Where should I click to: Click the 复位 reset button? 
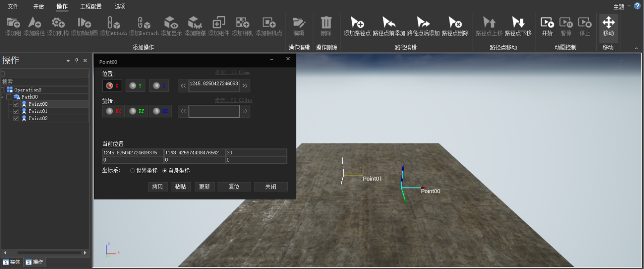(x=234, y=187)
